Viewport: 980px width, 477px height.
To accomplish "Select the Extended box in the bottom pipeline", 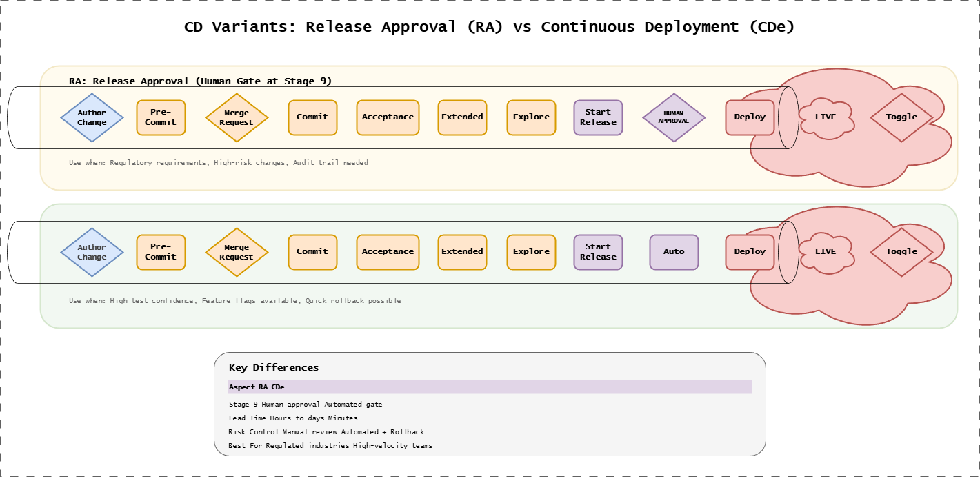I will [x=462, y=252].
